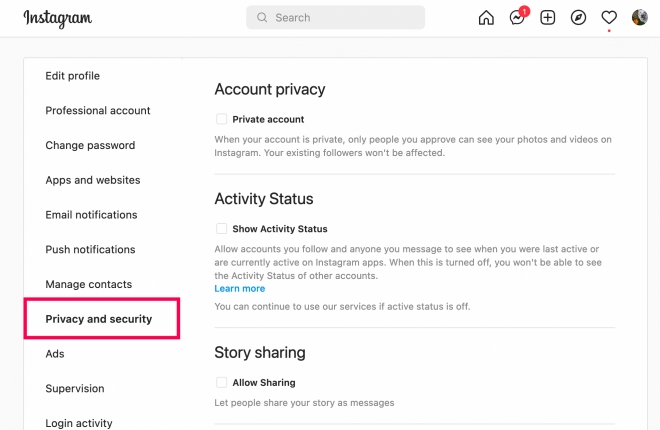
Task: Open the Edit profile settings page
Action: point(72,76)
